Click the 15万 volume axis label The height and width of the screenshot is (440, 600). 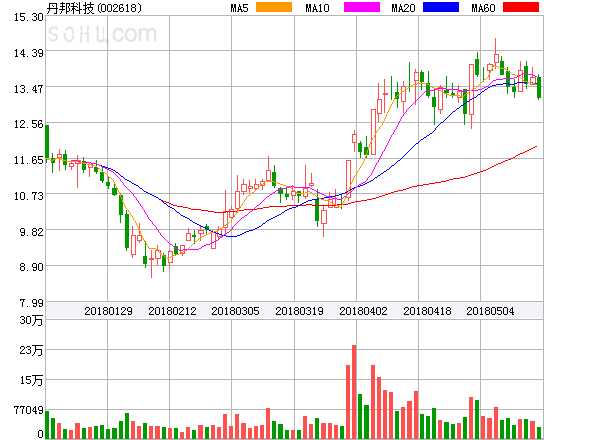coord(31,380)
